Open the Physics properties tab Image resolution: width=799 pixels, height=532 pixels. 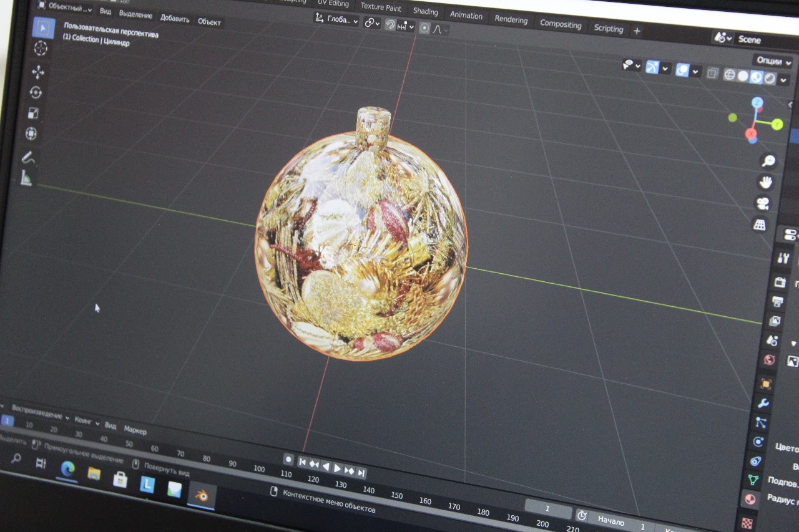[758, 442]
